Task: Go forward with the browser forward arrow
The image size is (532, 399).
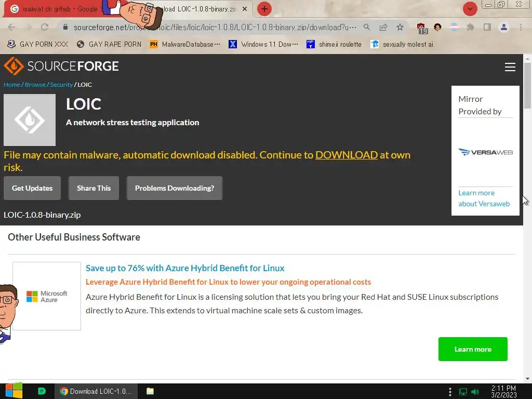Action: [28, 27]
